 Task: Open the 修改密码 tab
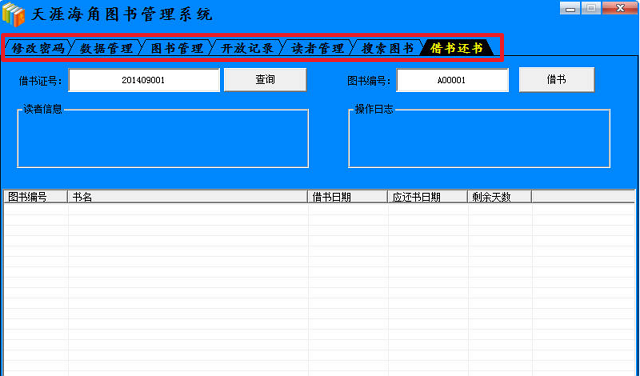[x=38, y=48]
